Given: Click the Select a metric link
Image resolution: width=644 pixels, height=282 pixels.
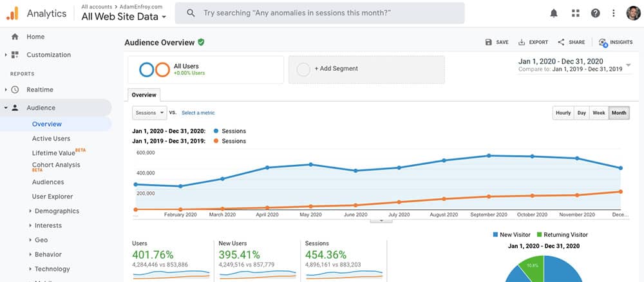Looking at the screenshot, I should click(198, 113).
